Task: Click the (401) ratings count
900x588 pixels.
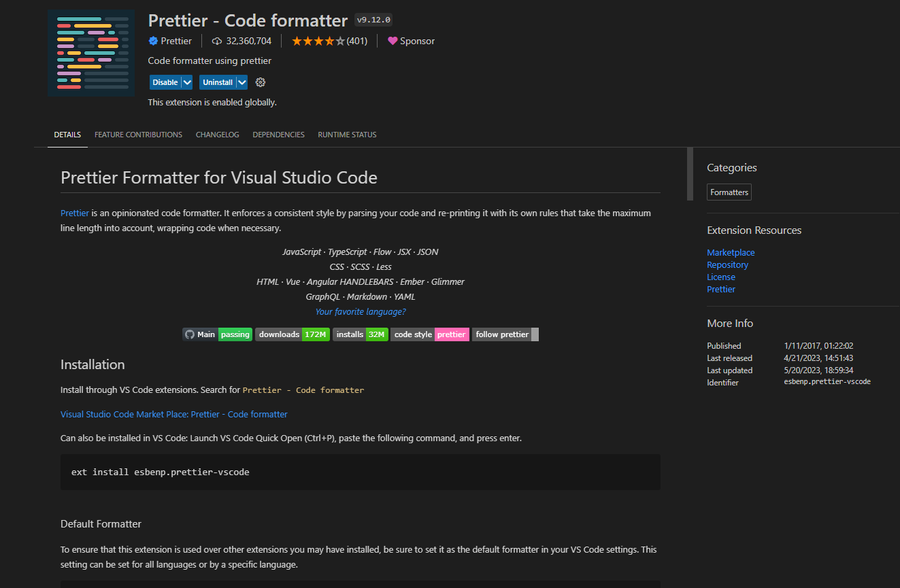Action: [x=357, y=41]
